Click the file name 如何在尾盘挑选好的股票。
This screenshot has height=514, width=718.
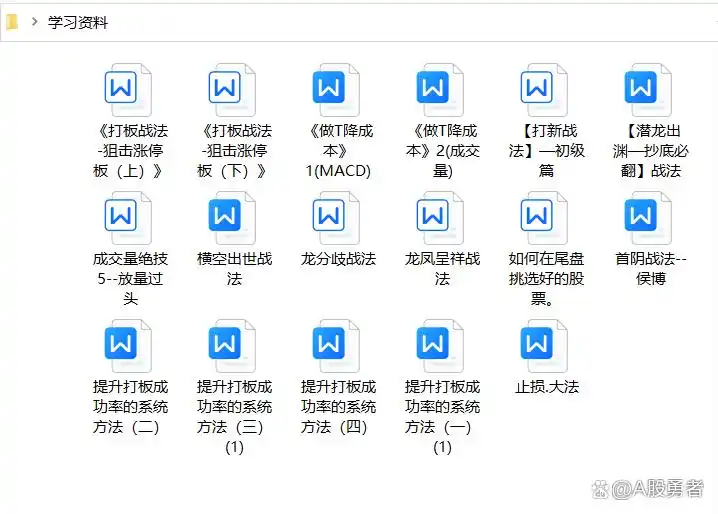tap(546, 279)
